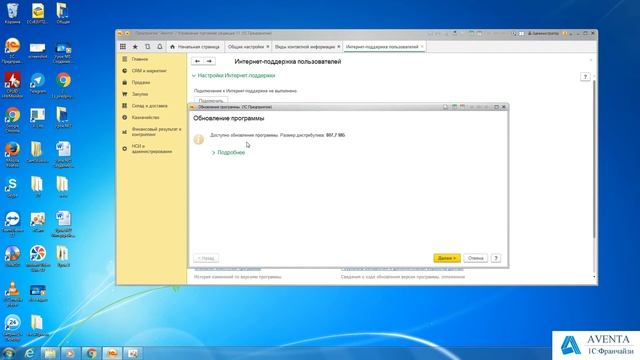640x360 pixels.
Task: Open TeamViewer desktop shortcut
Action: pyautogui.click(x=13, y=224)
